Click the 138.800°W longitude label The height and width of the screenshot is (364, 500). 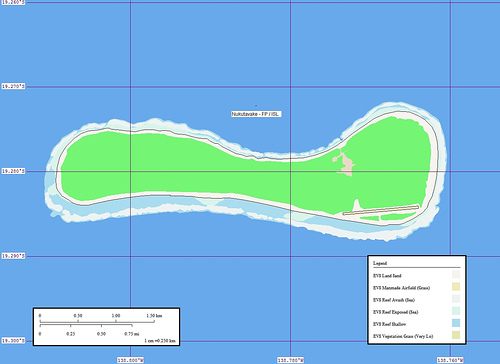point(130,360)
